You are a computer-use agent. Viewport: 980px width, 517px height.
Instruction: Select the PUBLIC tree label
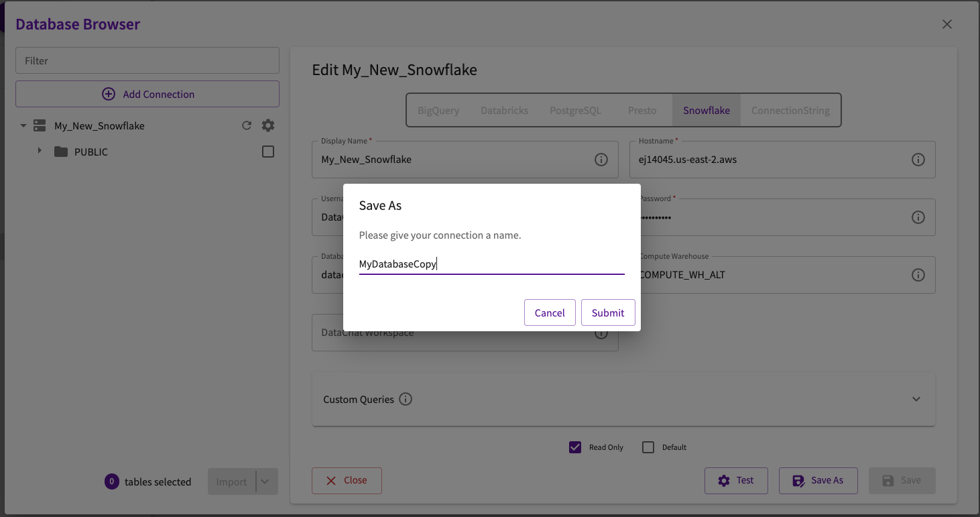click(x=91, y=152)
